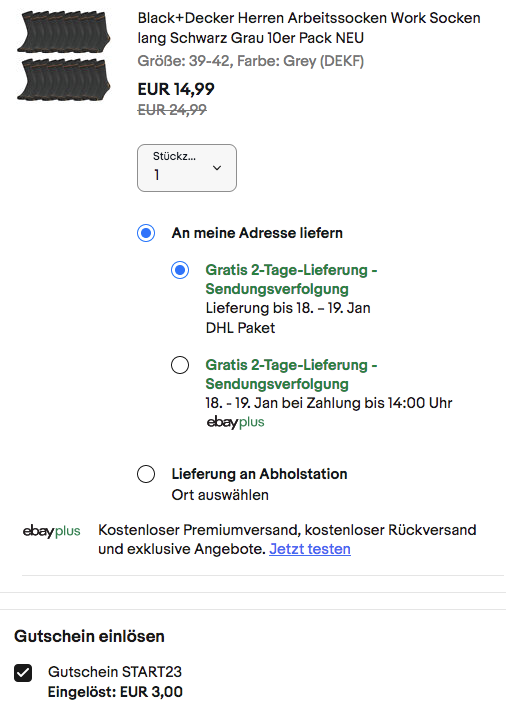Viewport: 506px width, 713px height.
Task: Click the Gutschein einlösen heading
Action: coord(89,636)
